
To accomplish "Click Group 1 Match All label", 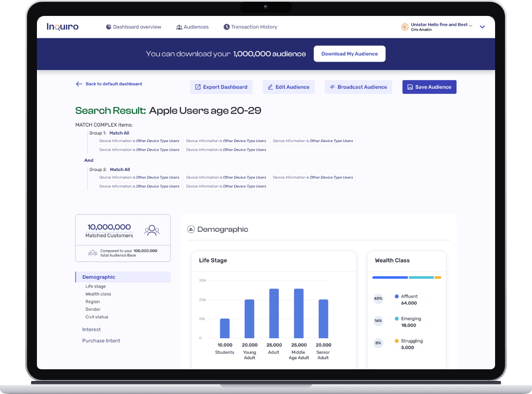I will click(x=119, y=133).
